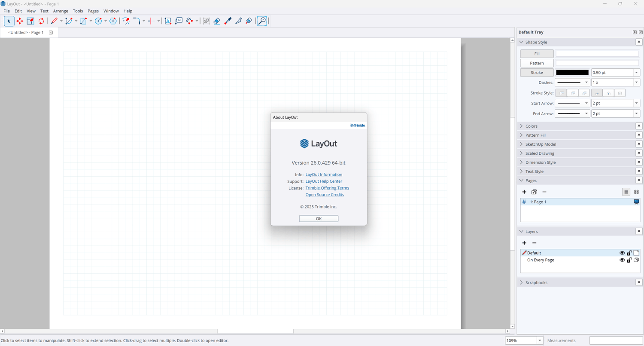Select the Text tool
This screenshot has height=346, width=644.
pyautogui.click(x=168, y=21)
